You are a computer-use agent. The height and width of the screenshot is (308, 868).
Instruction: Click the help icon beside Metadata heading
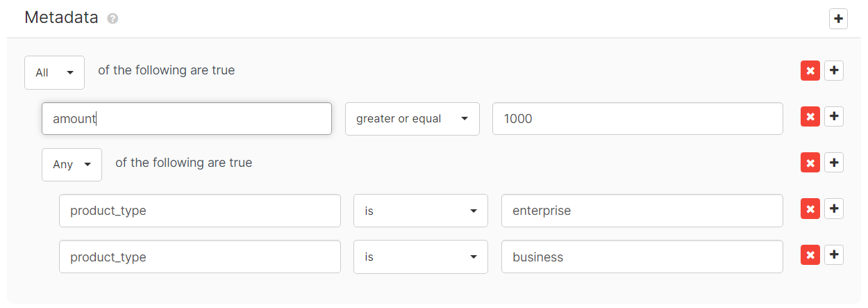click(x=112, y=19)
